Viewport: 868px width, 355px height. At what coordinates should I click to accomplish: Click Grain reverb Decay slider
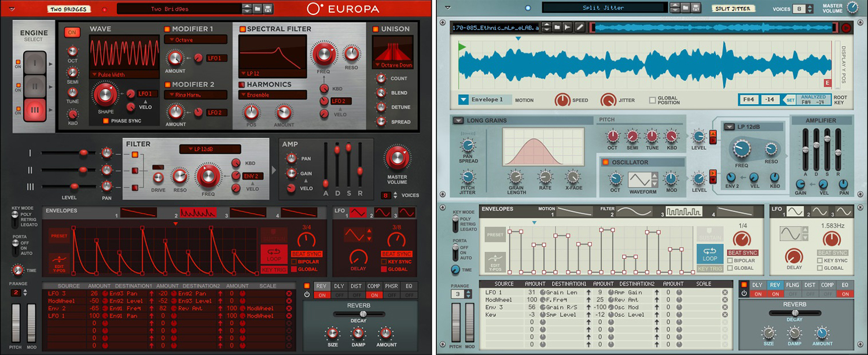(795, 313)
